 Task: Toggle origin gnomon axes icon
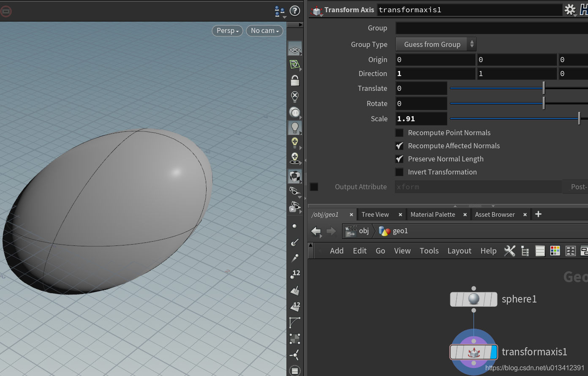[x=295, y=355]
